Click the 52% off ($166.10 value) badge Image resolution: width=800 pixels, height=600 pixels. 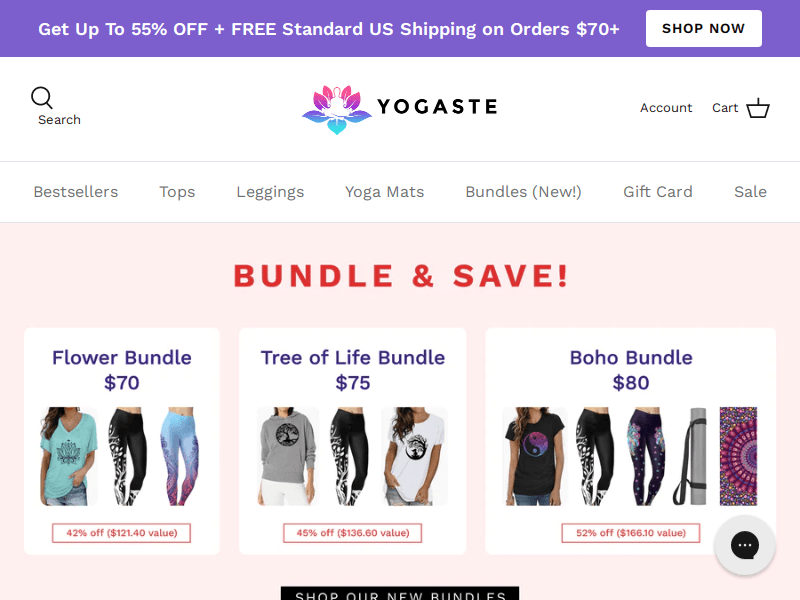631,533
